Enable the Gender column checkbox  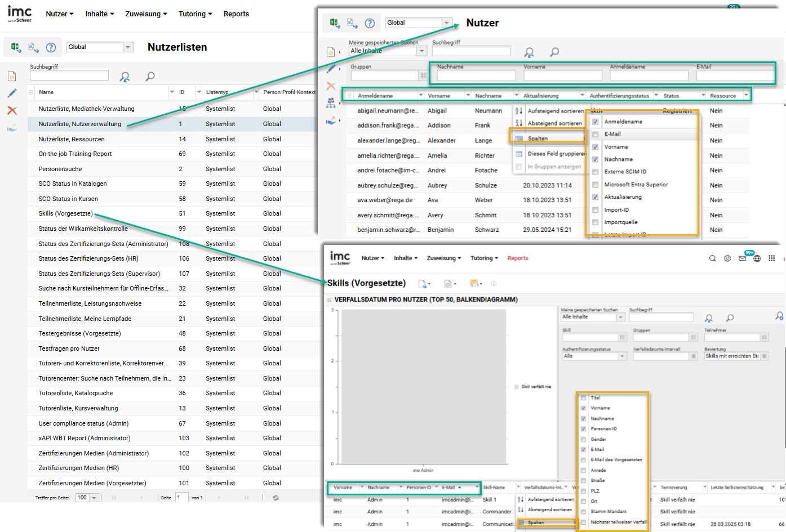pyautogui.click(x=584, y=439)
